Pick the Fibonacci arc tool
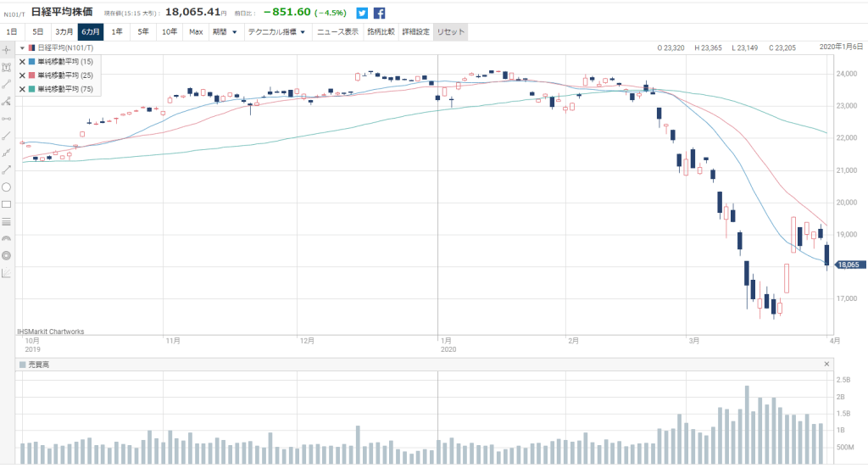This screenshot has width=868, height=468. coord(6,238)
